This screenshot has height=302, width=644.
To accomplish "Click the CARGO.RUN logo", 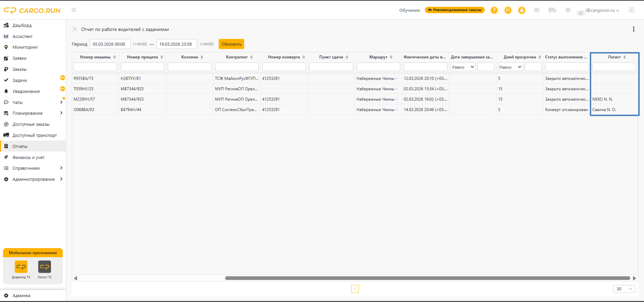I will [32, 10].
